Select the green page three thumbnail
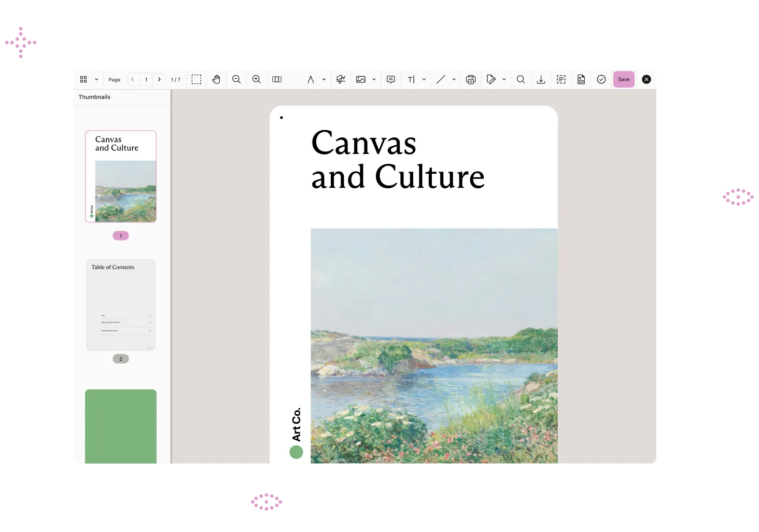Viewport: 759px width, 532px height. pos(121,426)
